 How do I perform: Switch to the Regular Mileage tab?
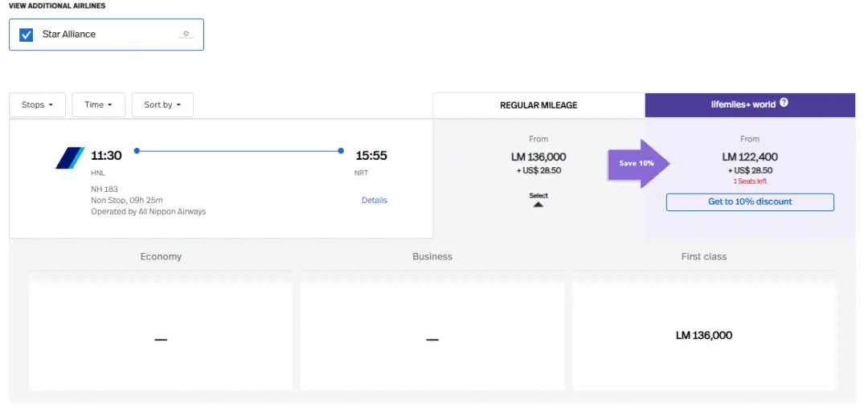(x=538, y=105)
